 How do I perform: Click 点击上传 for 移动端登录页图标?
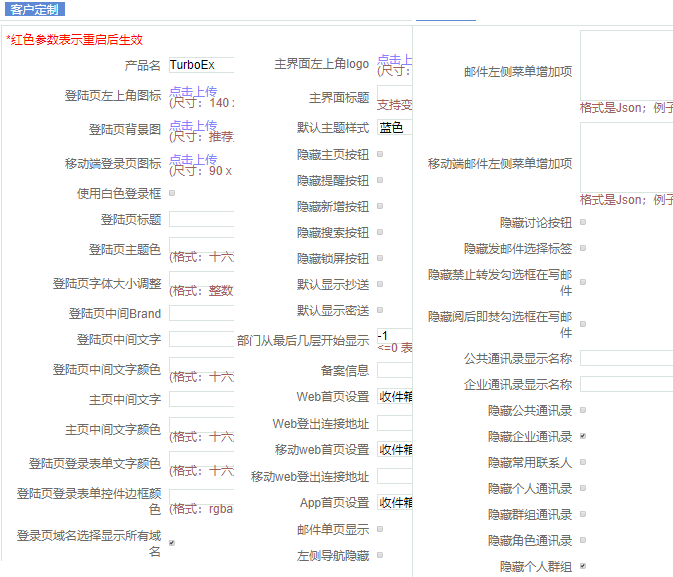[193, 160]
